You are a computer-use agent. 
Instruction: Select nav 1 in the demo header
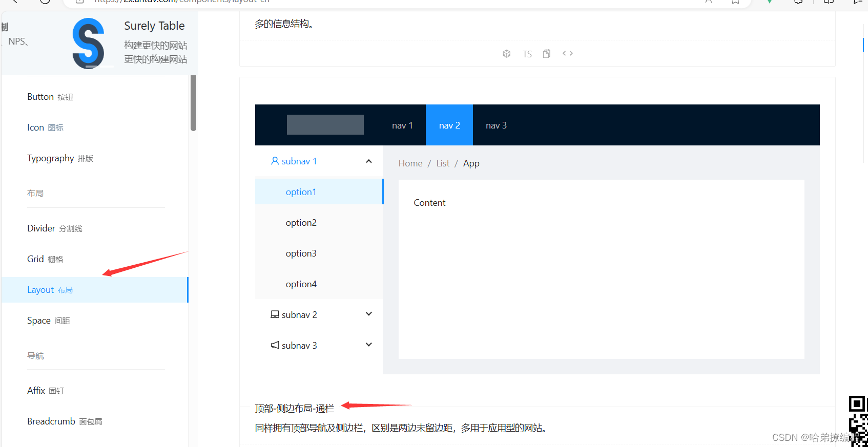click(402, 125)
